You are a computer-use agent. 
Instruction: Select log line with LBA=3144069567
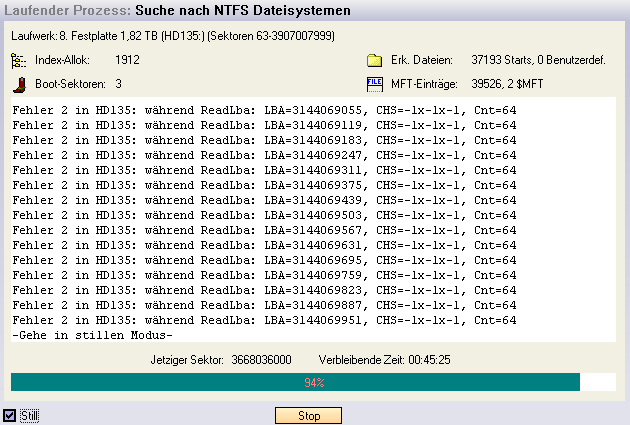[264, 230]
